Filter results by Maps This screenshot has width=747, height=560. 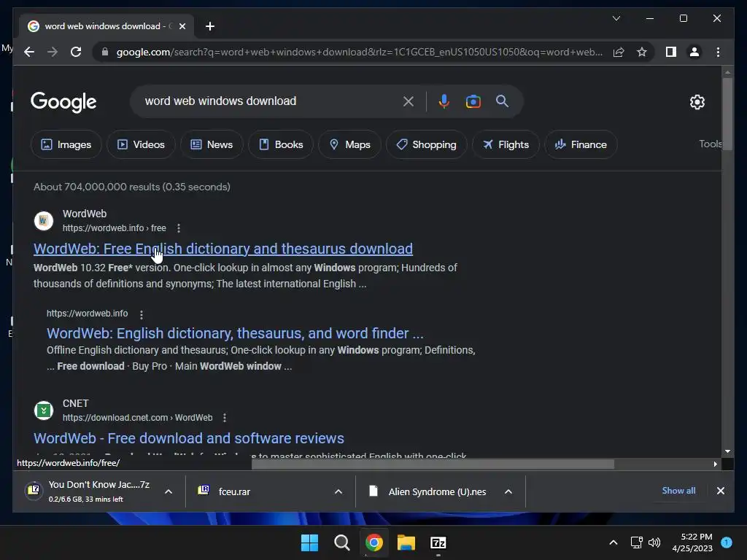[349, 144]
